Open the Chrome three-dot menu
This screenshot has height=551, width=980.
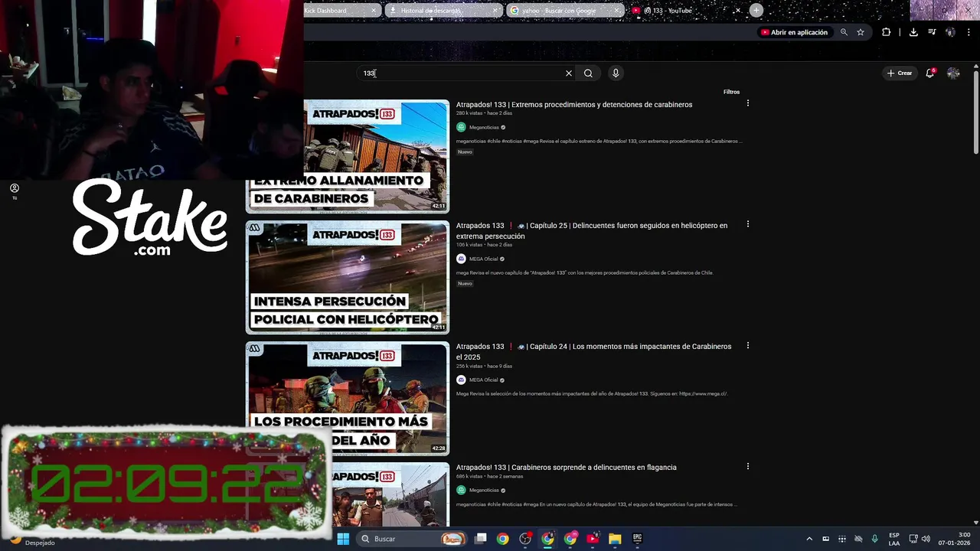pyautogui.click(x=969, y=32)
